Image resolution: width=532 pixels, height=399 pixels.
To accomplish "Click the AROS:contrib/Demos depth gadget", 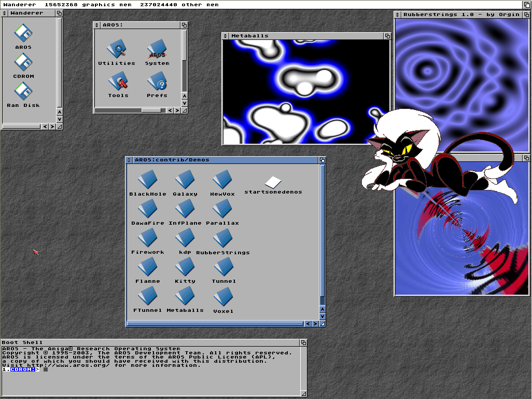I will (323, 160).
